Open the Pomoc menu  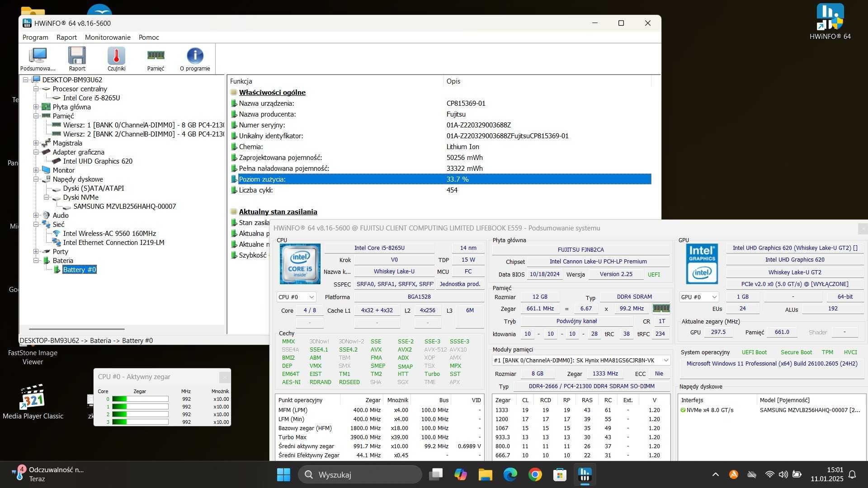(x=149, y=38)
